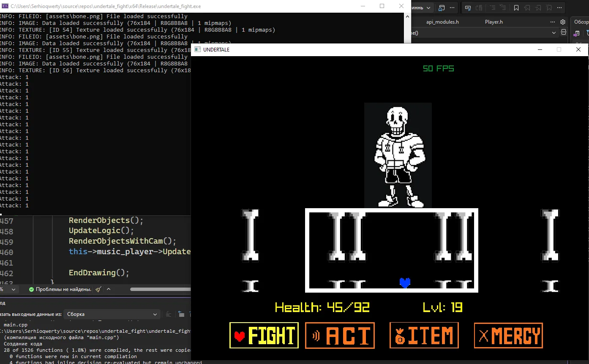This screenshot has height=364, width=589.
Task: Choose the ITEM battle button
Action: [x=424, y=335]
